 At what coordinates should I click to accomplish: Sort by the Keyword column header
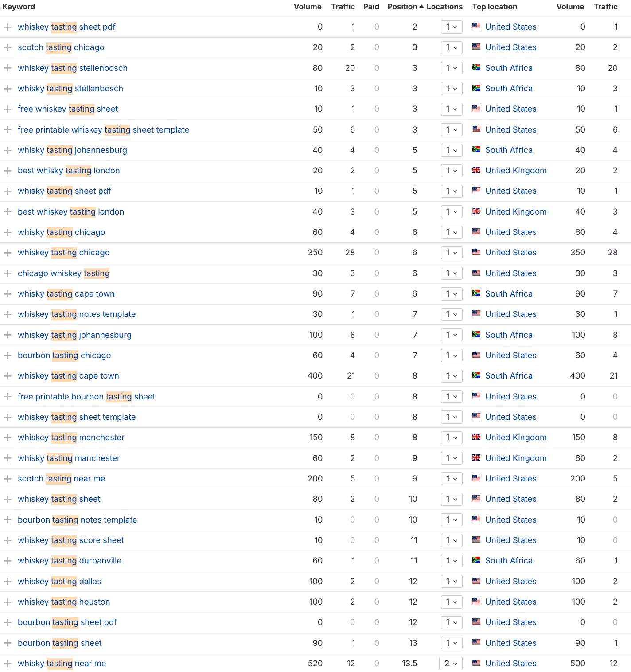19,7
